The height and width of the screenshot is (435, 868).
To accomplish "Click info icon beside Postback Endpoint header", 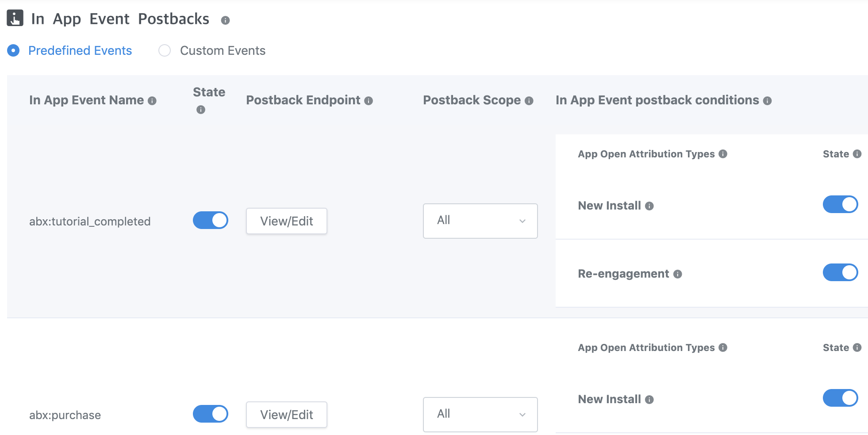I will [x=369, y=101].
